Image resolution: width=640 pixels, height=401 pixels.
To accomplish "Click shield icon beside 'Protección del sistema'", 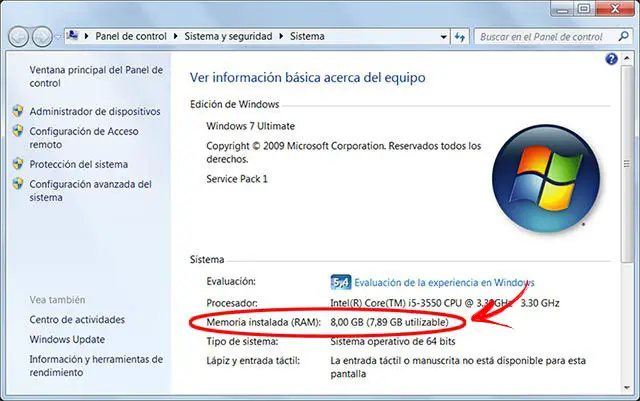I will 18,164.
